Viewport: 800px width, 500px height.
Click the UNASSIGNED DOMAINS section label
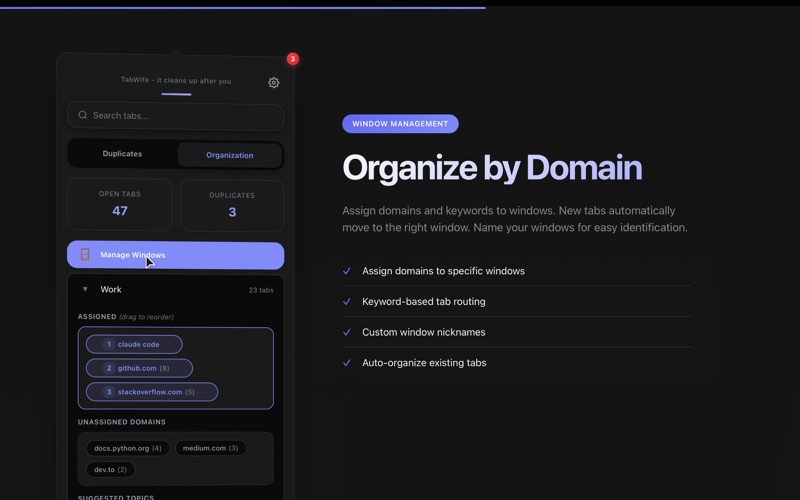point(121,422)
